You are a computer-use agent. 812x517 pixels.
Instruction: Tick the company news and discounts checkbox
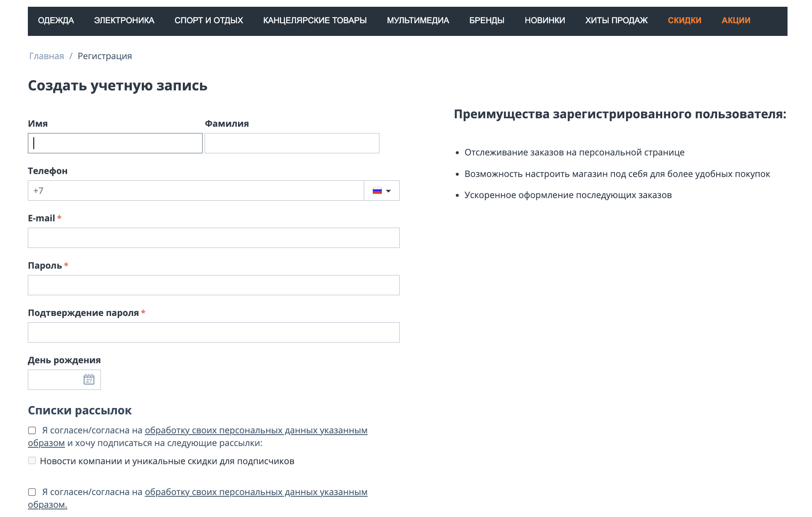click(32, 461)
